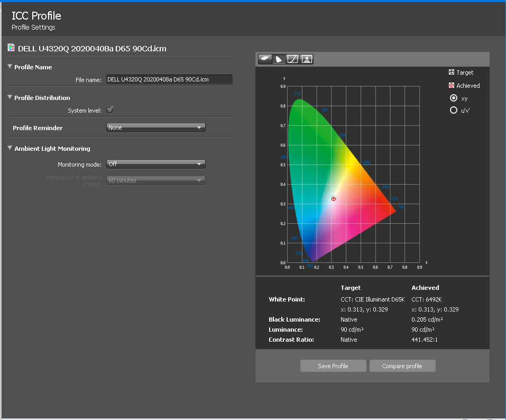Show the tone response curve view icon
The height and width of the screenshot is (420, 506).
click(293, 59)
